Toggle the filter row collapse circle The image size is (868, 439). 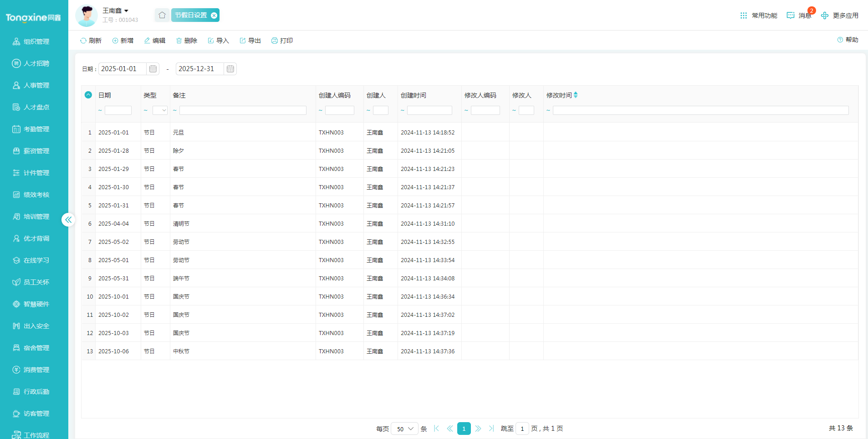point(88,95)
